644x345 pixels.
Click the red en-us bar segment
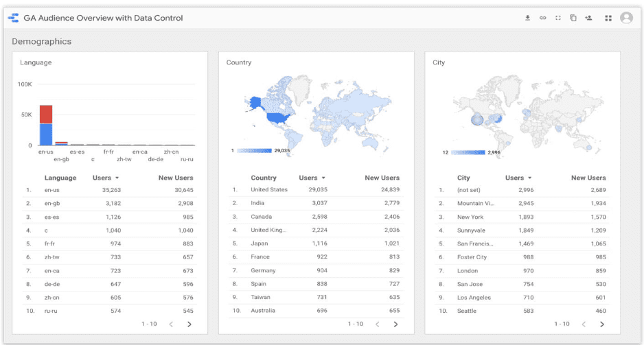coord(46,115)
